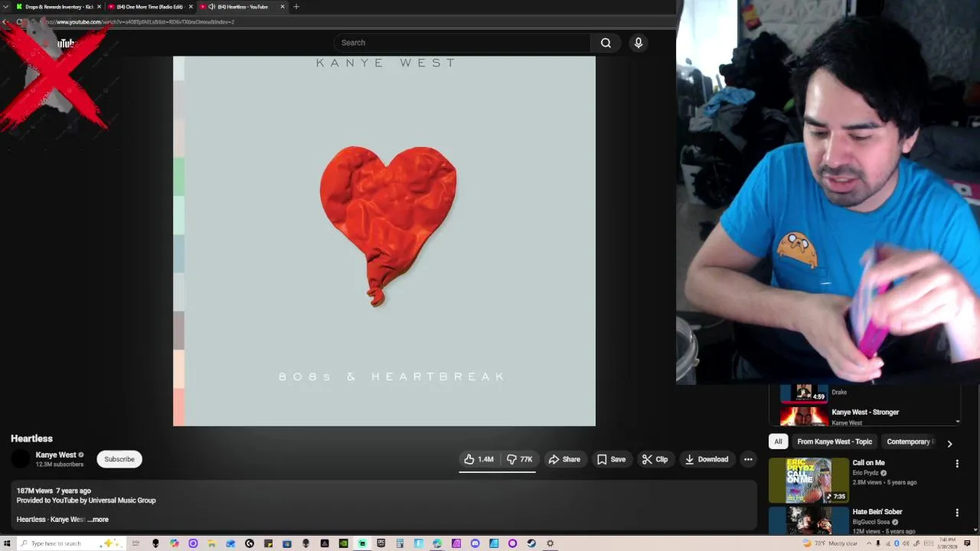Open the Share dialog
Screen dimensions: 980x551
(x=564, y=459)
